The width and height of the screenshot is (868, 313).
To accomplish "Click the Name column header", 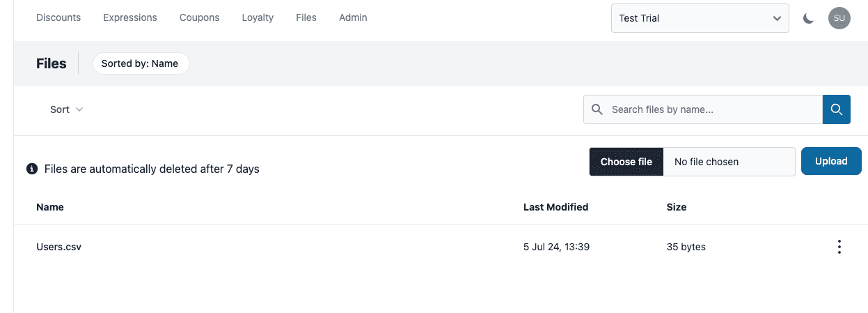I will [50, 207].
